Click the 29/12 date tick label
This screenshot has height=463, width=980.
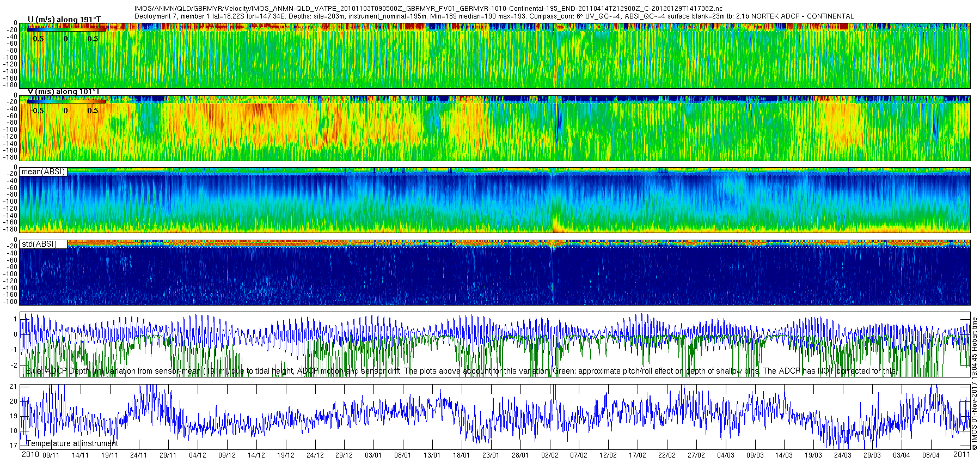(x=344, y=455)
